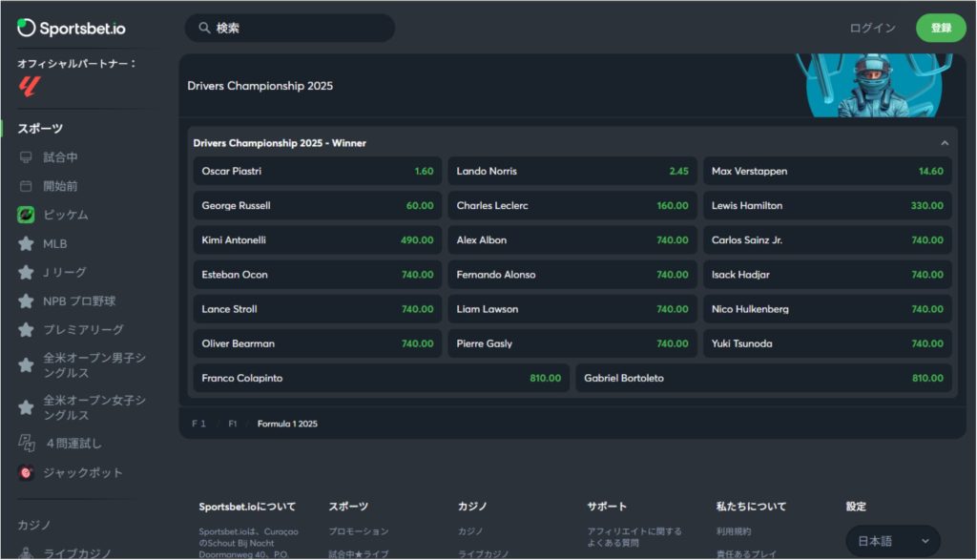This screenshot has height=560, width=977.
Task: Click the star icon beside MLB
Action: click(26, 243)
